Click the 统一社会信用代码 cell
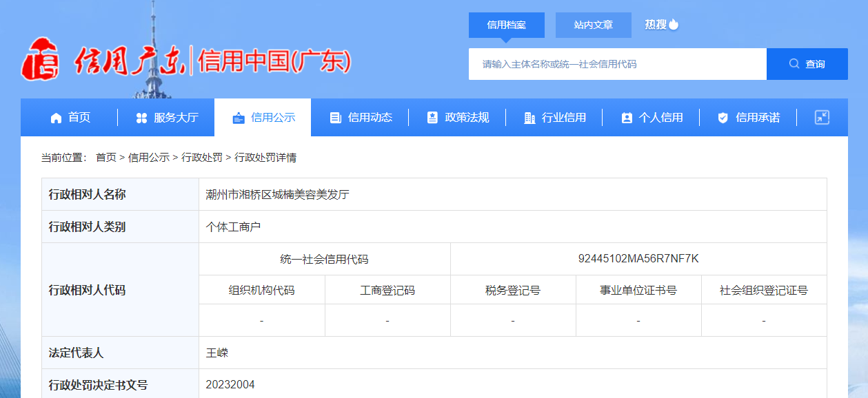868x398 pixels. (325, 260)
